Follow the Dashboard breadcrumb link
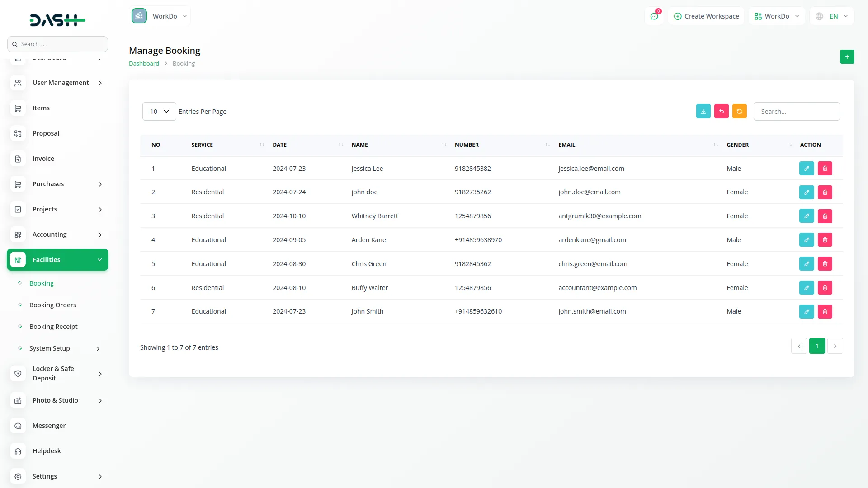868x488 pixels. [x=144, y=64]
